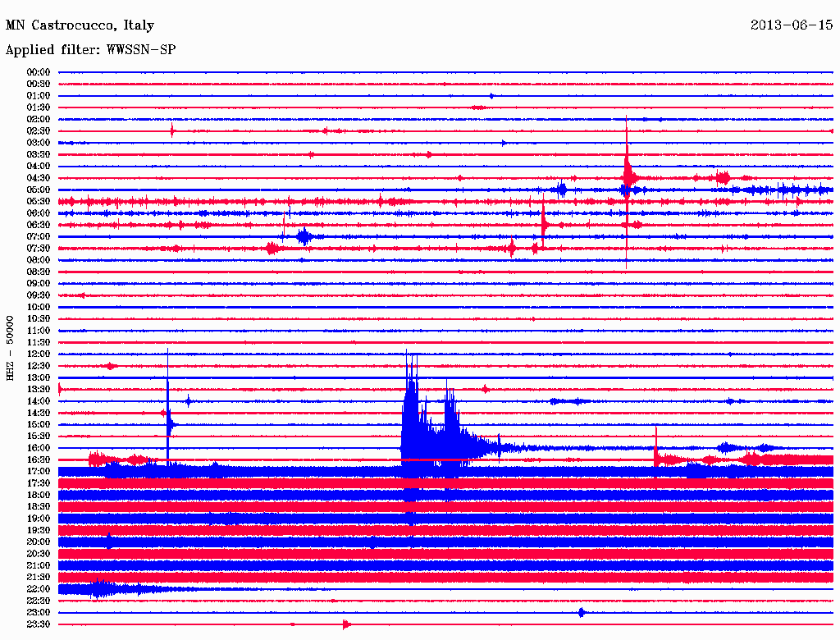The height and width of the screenshot is (640, 840).
Task: Pick the 19:00 time label
Action: [x=39, y=519]
